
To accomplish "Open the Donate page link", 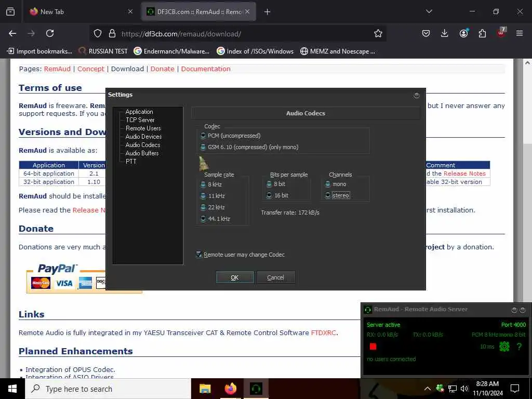I will coord(162,69).
